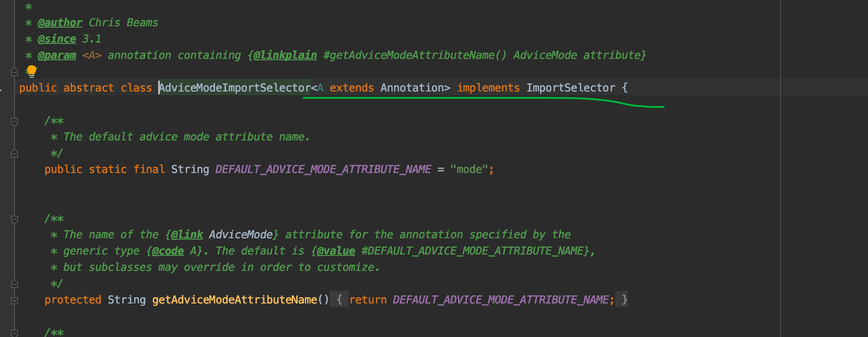Unfold the collapsed opening brace before 'return'
The width and height of the screenshot is (868, 337).
(339, 299)
